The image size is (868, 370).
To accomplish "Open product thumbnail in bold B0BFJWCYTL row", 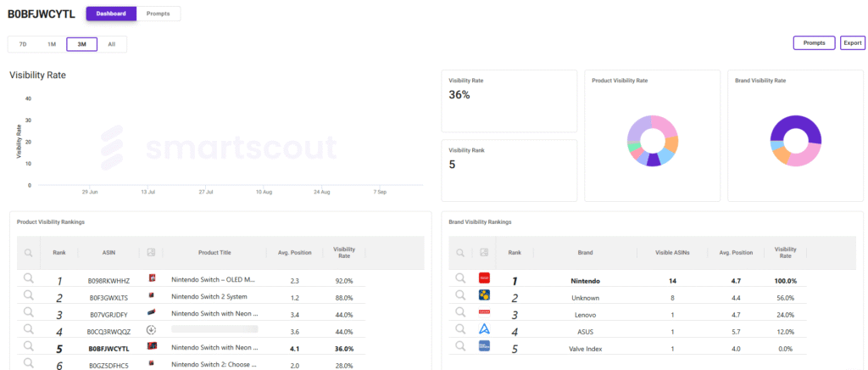I will pyautogui.click(x=151, y=346).
